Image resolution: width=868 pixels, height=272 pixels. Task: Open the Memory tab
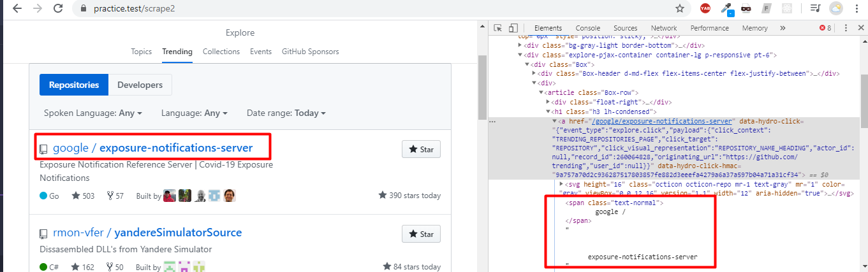pyautogui.click(x=754, y=28)
